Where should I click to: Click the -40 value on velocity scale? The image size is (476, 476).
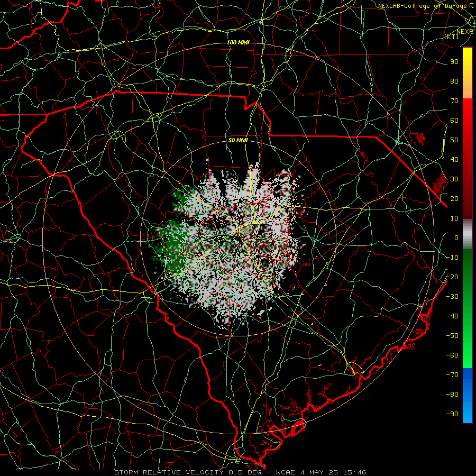452,316
